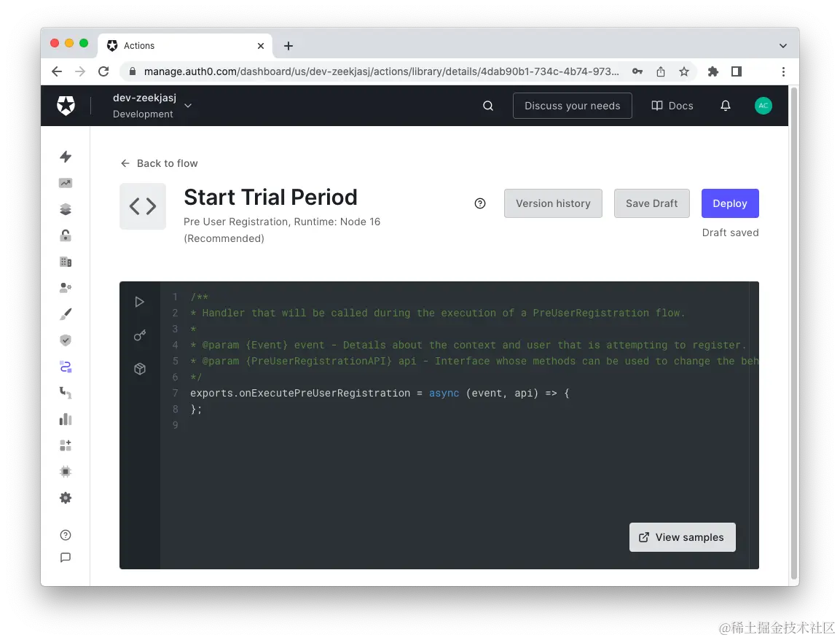This screenshot has width=840, height=640.
Task: Open Docs from the top navigation
Action: click(x=672, y=105)
